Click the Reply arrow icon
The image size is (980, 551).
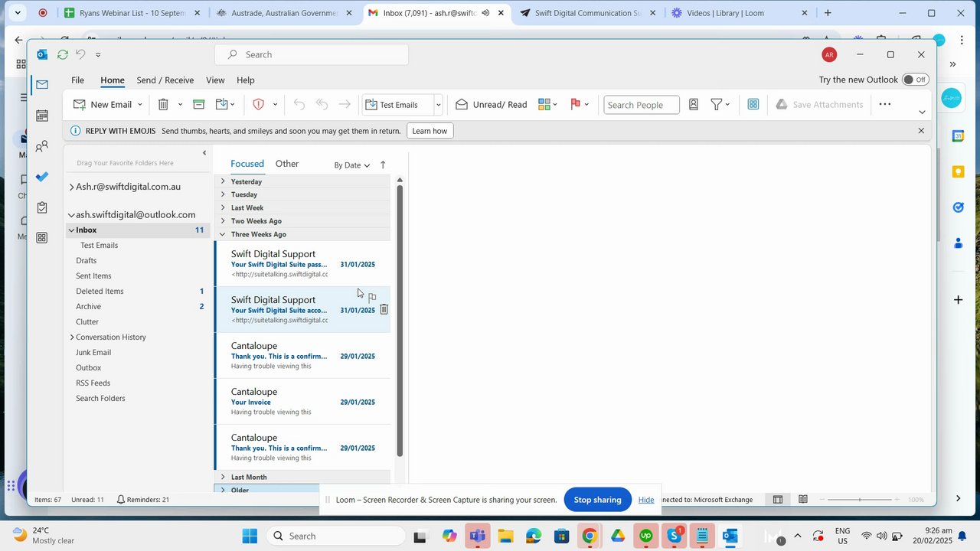click(299, 105)
